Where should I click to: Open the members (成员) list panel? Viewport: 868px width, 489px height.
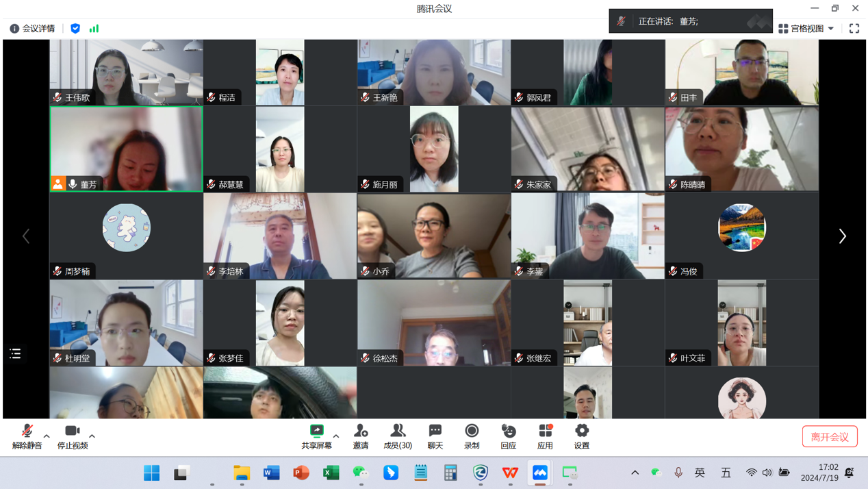pyautogui.click(x=397, y=436)
